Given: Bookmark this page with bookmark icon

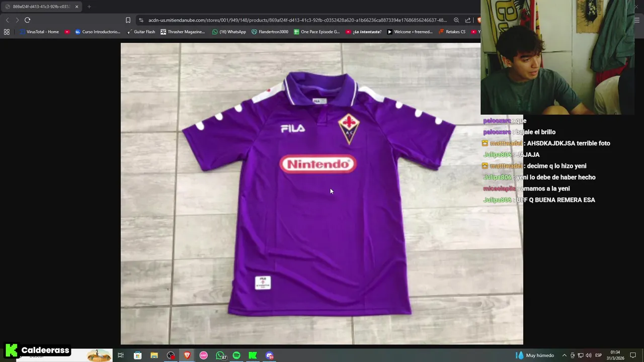Looking at the screenshot, I should tap(128, 20).
